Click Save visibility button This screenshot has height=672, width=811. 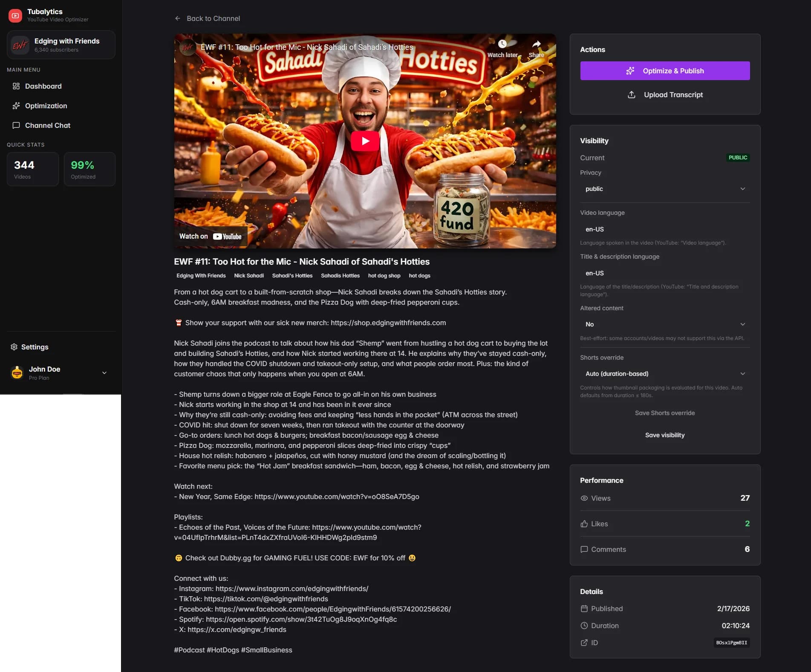(x=664, y=435)
